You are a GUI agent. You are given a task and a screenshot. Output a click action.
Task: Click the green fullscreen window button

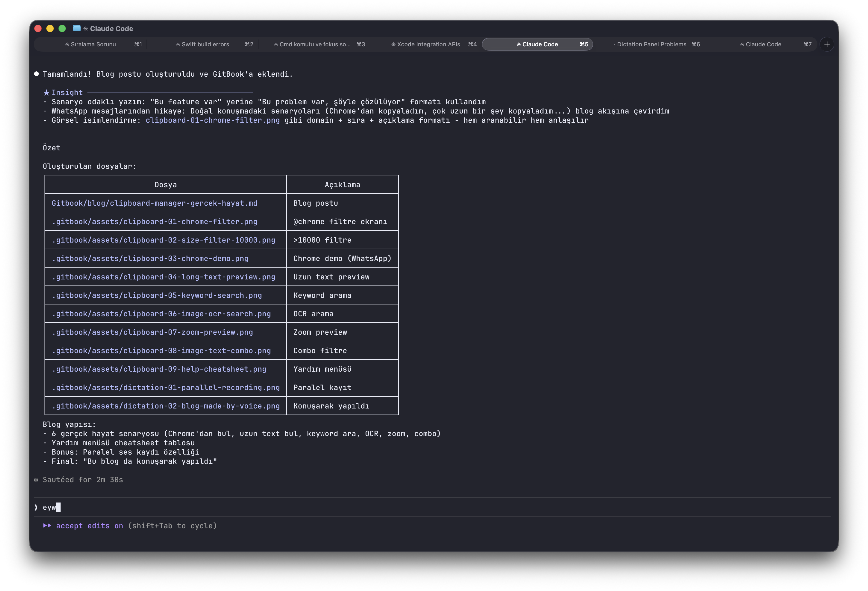(x=62, y=28)
